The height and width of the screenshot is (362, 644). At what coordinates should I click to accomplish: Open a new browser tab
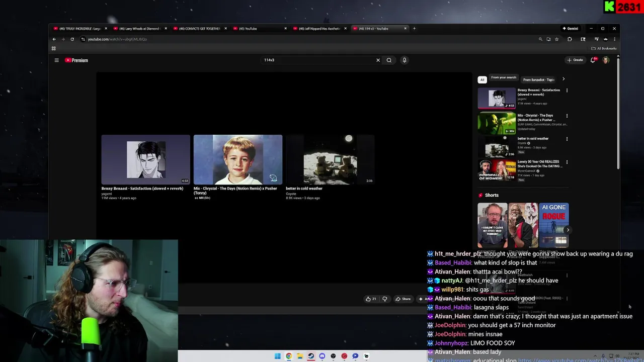click(414, 29)
